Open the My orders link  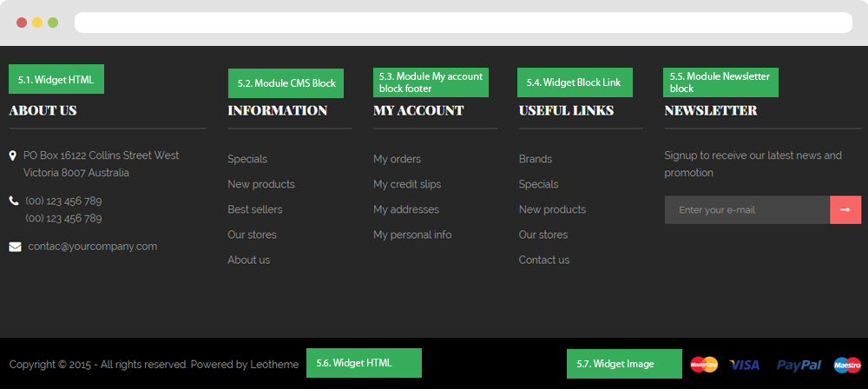click(397, 159)
